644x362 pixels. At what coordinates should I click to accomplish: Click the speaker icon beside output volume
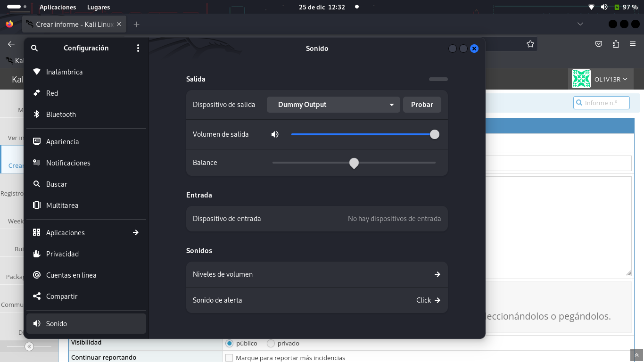tap(275, 134)
